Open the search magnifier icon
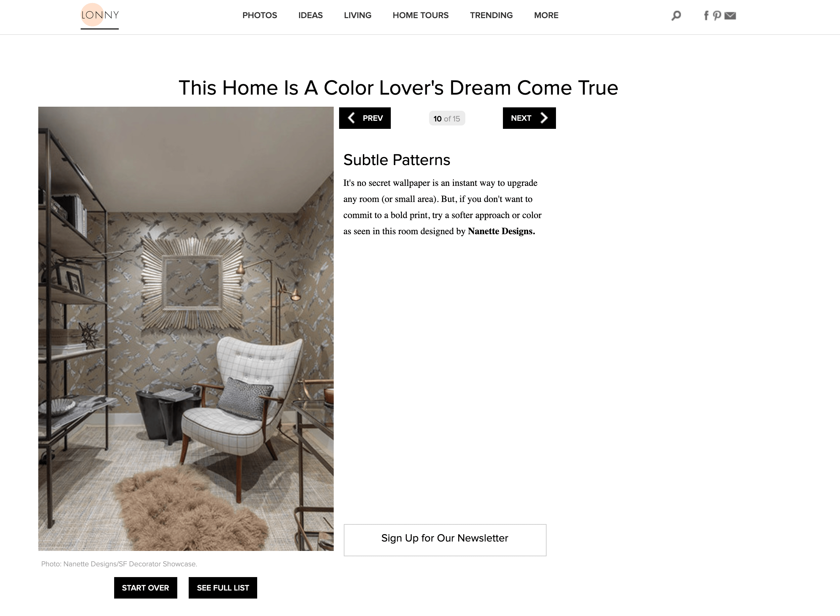The height and width of the screenshot is (616, 840). pyautogui.click(x=676, y=16)
